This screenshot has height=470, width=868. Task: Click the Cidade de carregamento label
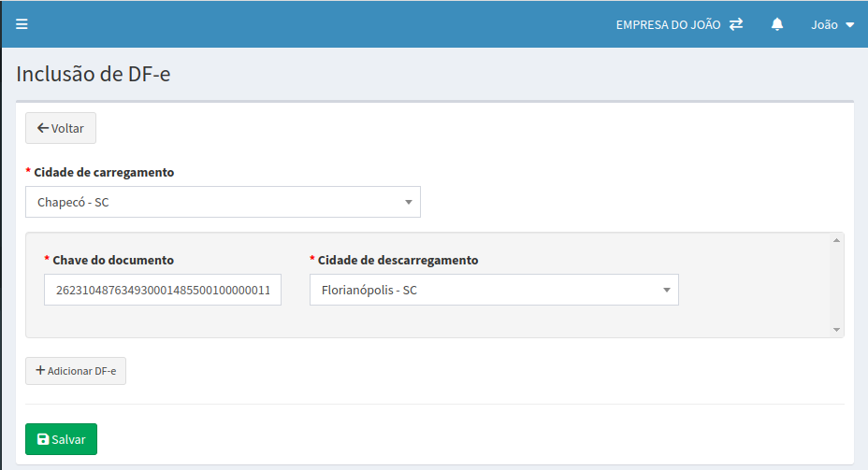point(104,173)
